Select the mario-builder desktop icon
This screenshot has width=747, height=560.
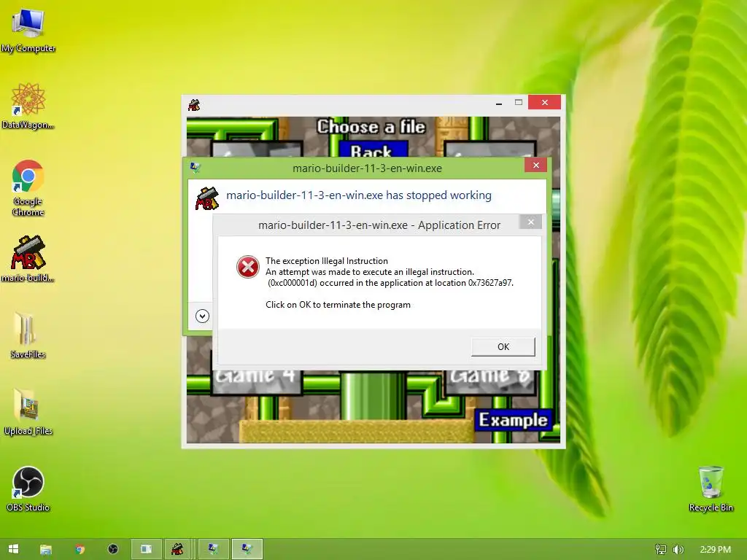point(28,259)
